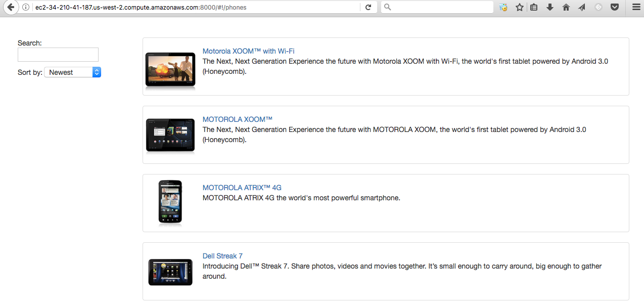Open the Sort by dropdown showing Newest
644x305 pixels.
point(73,72)
